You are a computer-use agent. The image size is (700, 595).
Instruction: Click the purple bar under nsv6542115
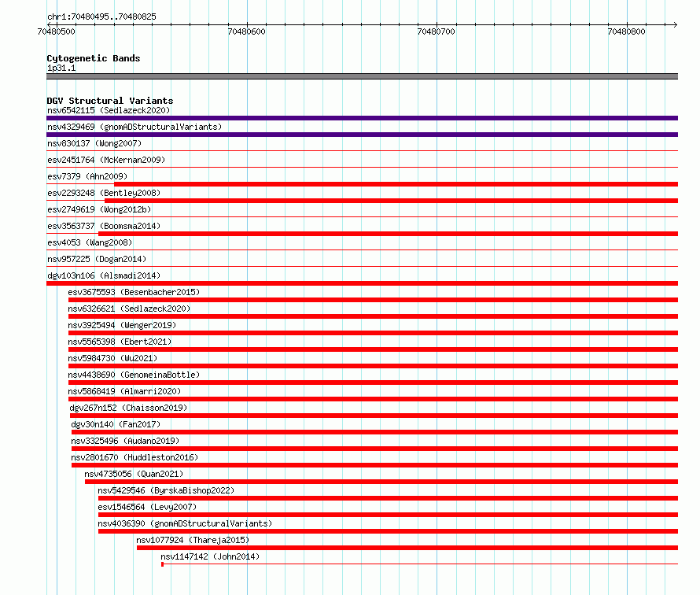pos(362,118)
